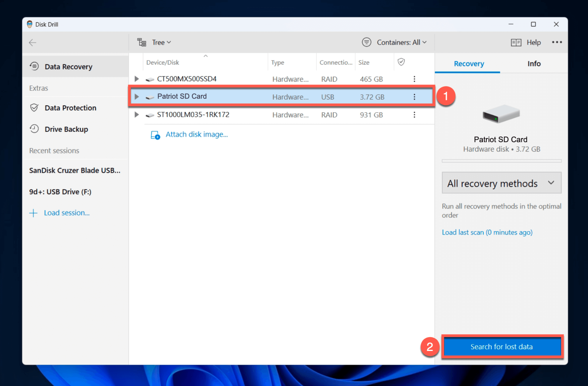Click the Drive Backup clock icon

click(34, 129)
